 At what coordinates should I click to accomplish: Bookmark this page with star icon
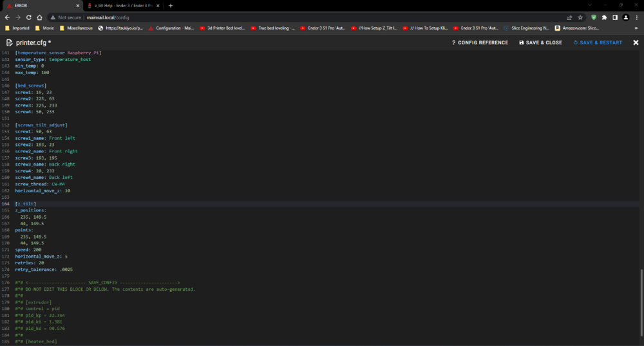click(x=580, y=17)
